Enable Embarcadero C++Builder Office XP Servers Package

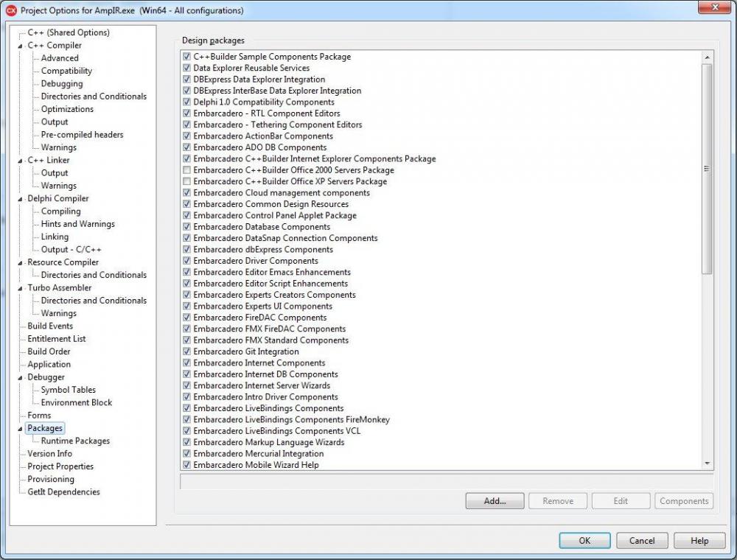(186, 181)
